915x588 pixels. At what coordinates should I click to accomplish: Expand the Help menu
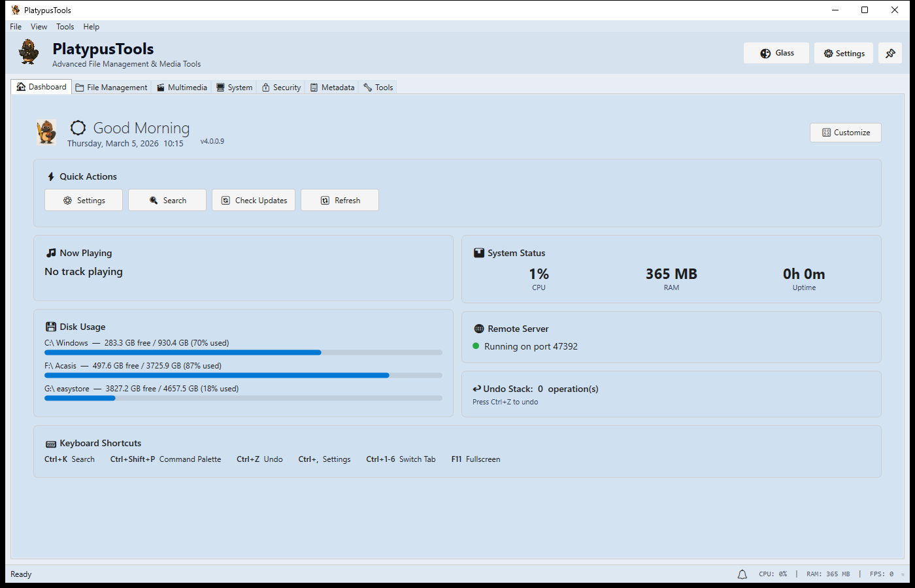(91, 27)
